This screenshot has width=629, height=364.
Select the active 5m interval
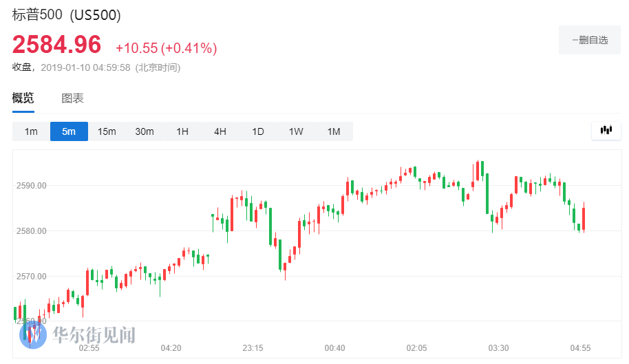(x=69, y=131)
